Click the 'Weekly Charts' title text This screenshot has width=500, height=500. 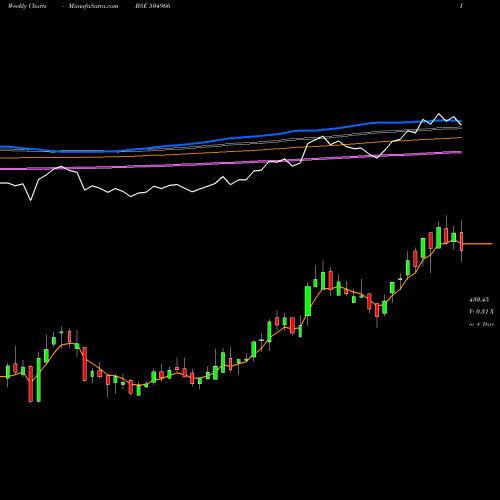[27, 6]
